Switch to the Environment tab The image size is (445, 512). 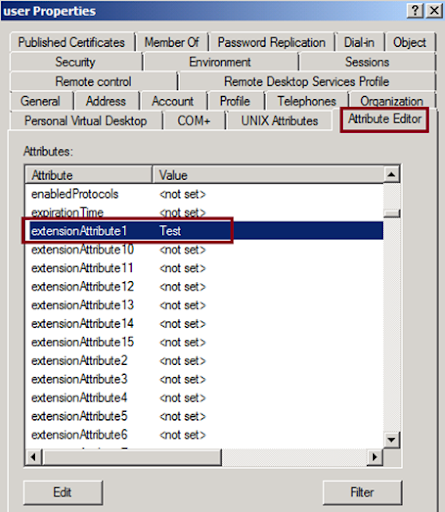point(220,62)
